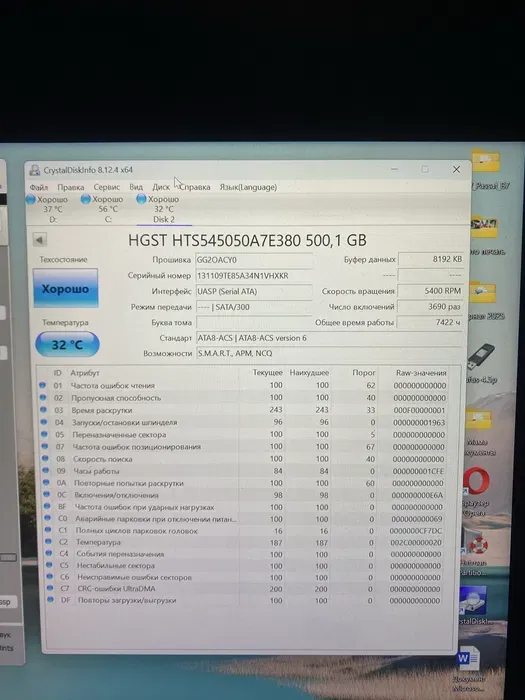Image resolution: width=525 pixels, height=700 pixels.
Task: Click status dot for attribute 07
Action: pos(45,446)
